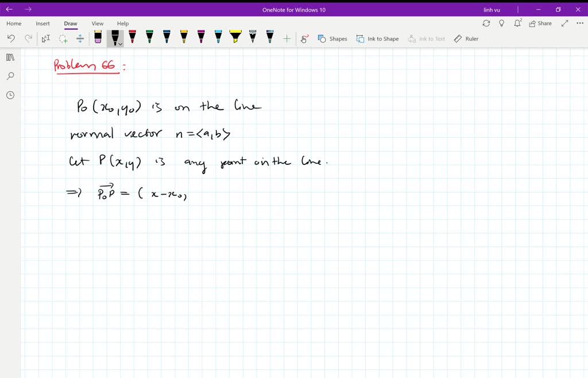Open the More Options ellipsis menu
588x378 pixels.
coord(580,23)
